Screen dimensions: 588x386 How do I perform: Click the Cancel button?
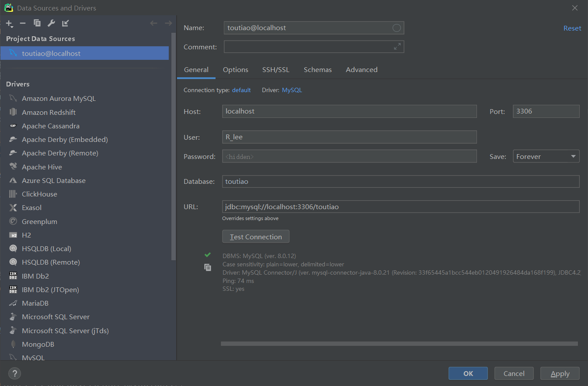[514, 373]
